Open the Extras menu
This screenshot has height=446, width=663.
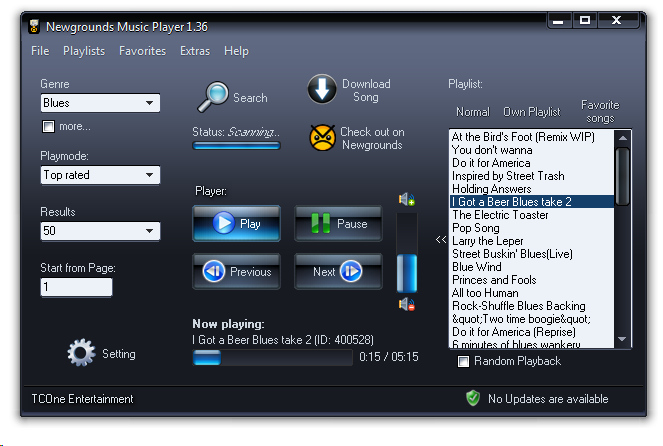195,51
